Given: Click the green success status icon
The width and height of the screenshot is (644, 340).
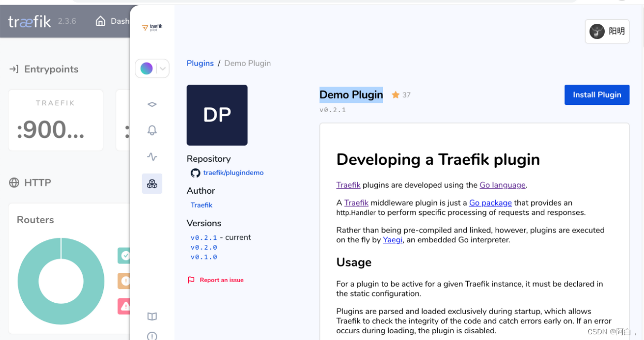Looking at the screenshot, I should (x=124, y=255).
